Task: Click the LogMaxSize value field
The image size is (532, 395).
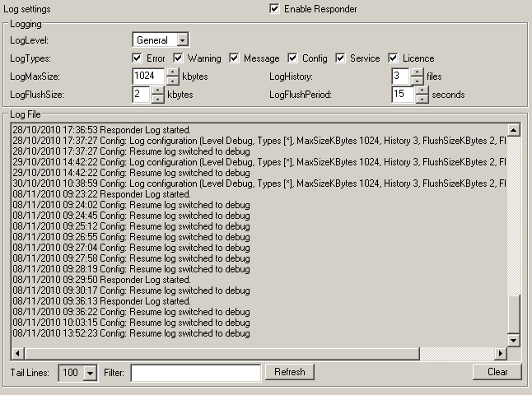Action: (x=148, y=77)
